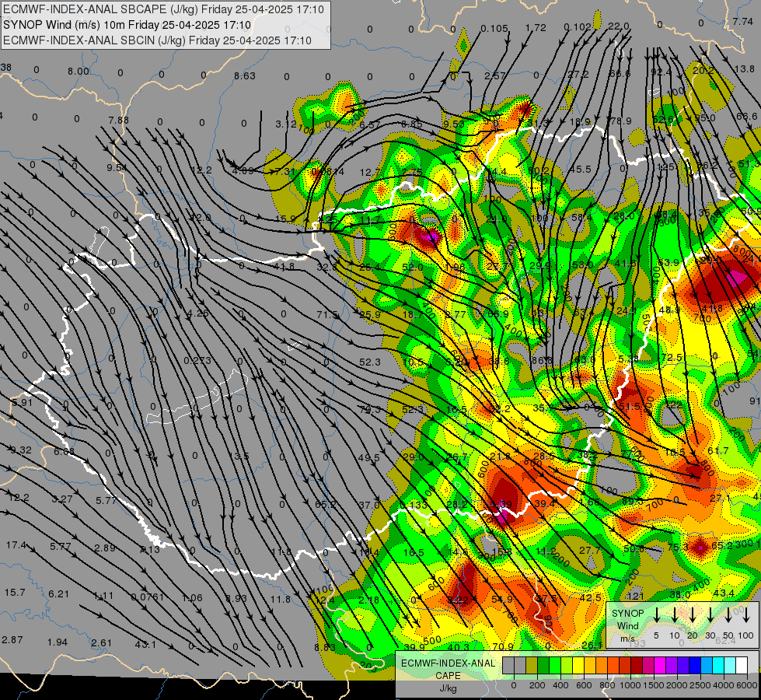Click the map value 1.72 at top
The width and height of the screenshot is (761, 700).
tap(536, 28)
